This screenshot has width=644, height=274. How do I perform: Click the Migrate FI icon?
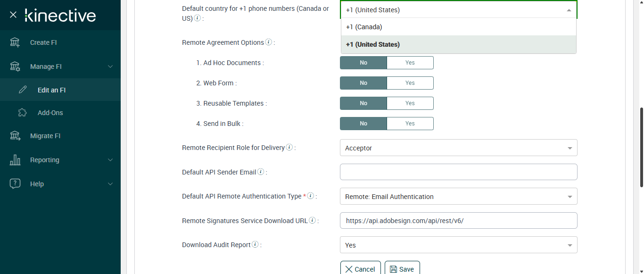pyautogui.click(x=15, y=136)
